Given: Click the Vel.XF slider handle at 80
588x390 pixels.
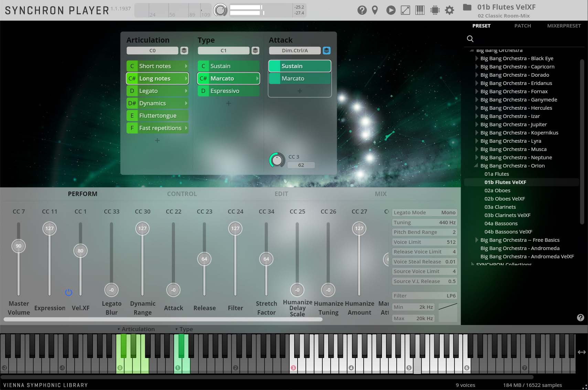Looking at the screenshot, I should point(81,251).
